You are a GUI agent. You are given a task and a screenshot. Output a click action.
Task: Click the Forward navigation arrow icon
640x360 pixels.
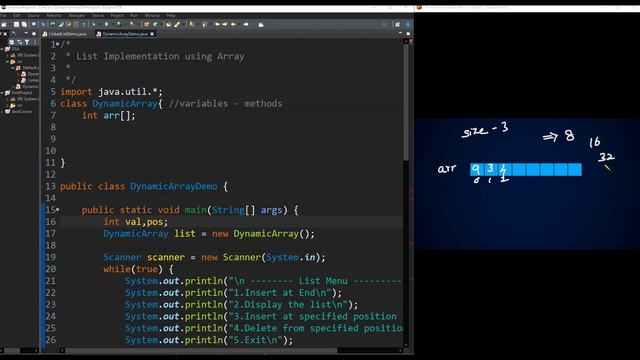tap(246, 24)
